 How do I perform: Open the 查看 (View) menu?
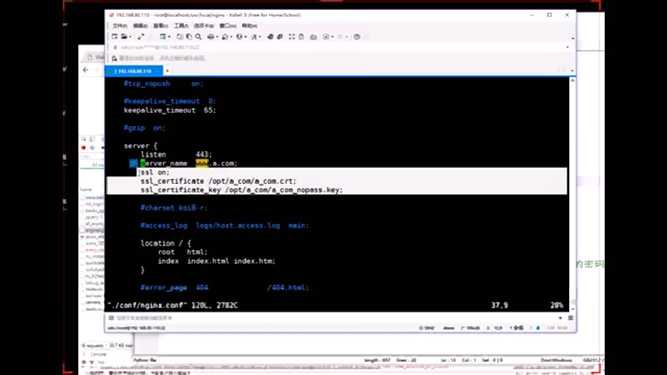(160, 26)
